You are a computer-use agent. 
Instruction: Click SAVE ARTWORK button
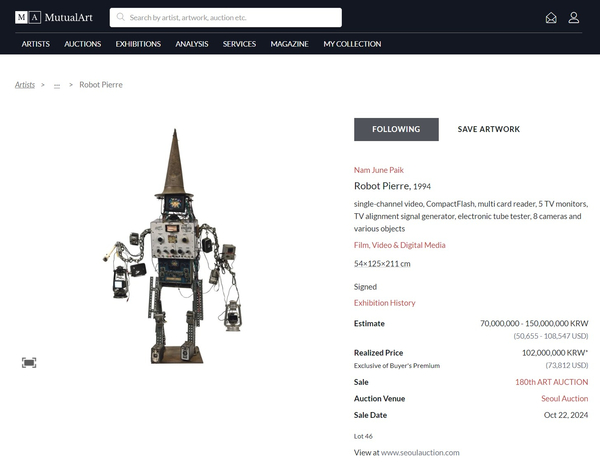(x=488, y=129)
